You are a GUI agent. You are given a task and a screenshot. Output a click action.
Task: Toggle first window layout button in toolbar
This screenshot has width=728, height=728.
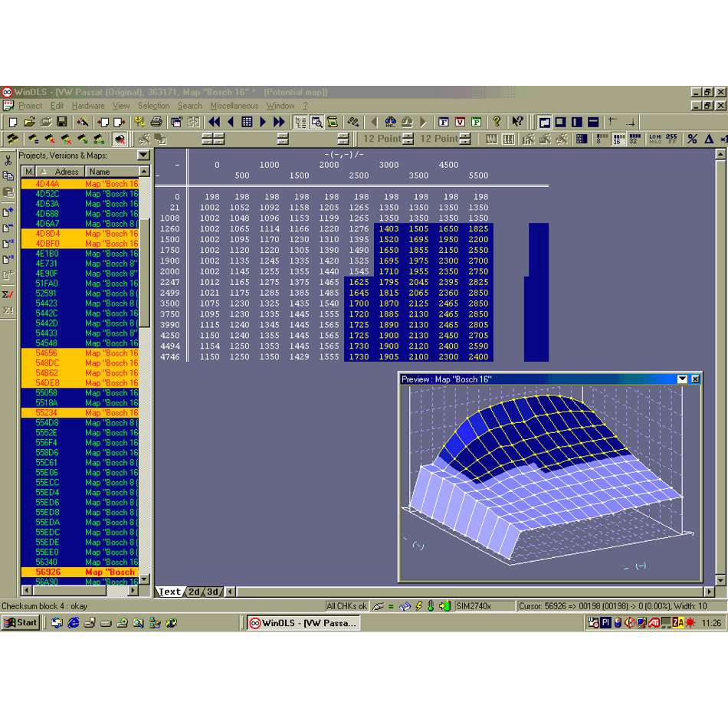click(x=545, y=122)
